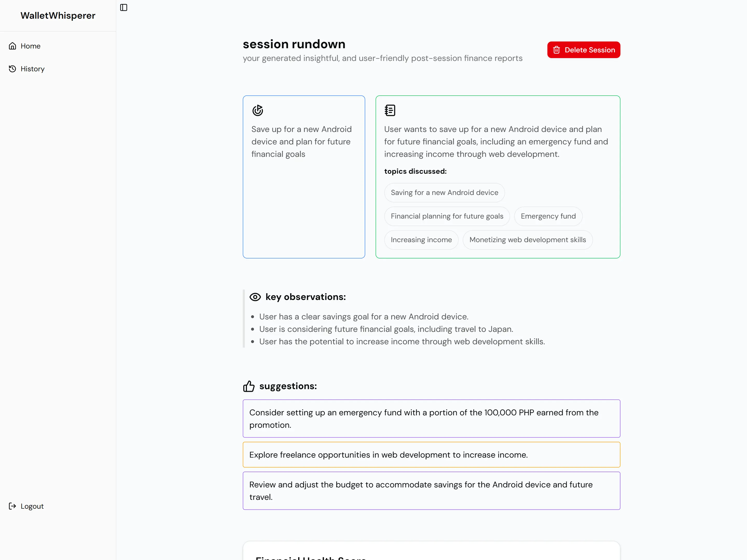Click the thumbs-up icon beside suggestions

pyautogui.click(x=249, y=386)
